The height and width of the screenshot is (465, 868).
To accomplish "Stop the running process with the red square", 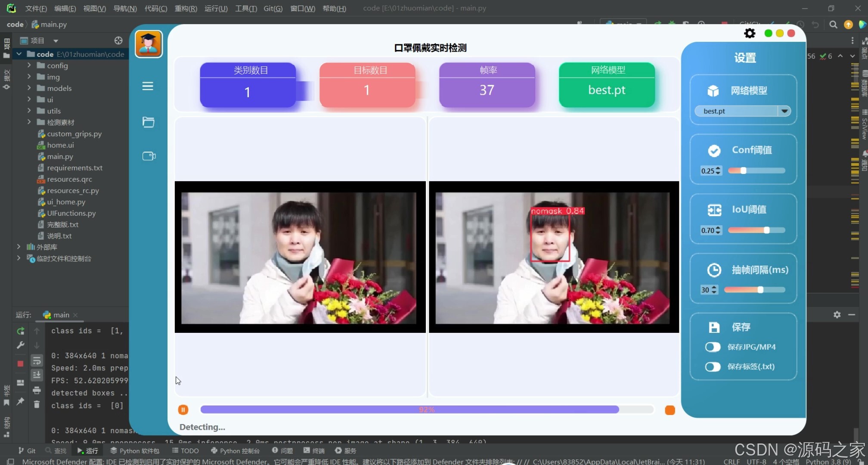I will (x=20, y=364).
